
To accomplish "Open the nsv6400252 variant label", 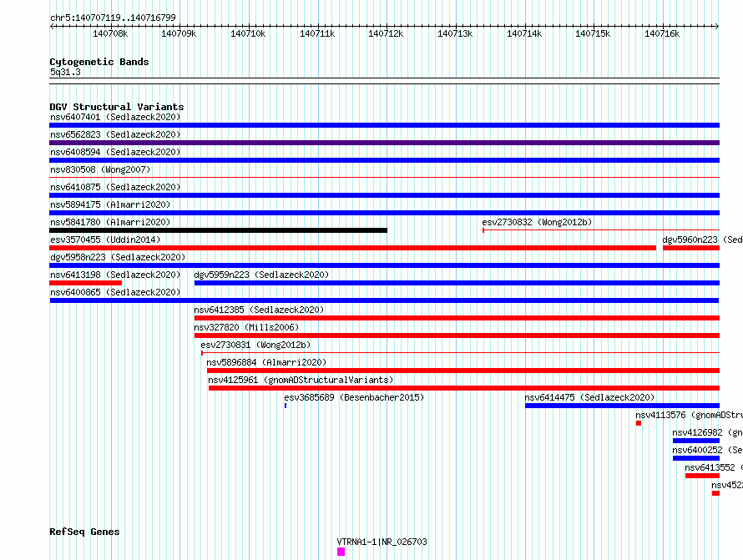I will click(x=707, y=450).
